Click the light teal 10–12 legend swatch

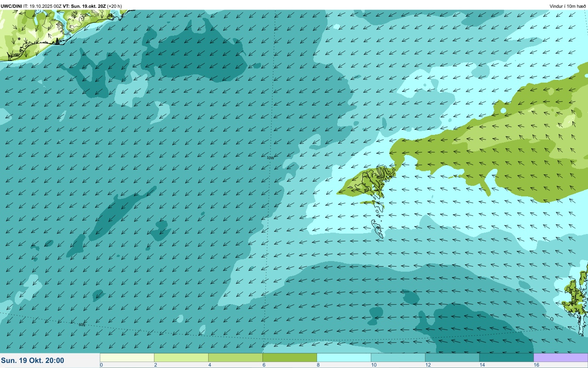398,357
